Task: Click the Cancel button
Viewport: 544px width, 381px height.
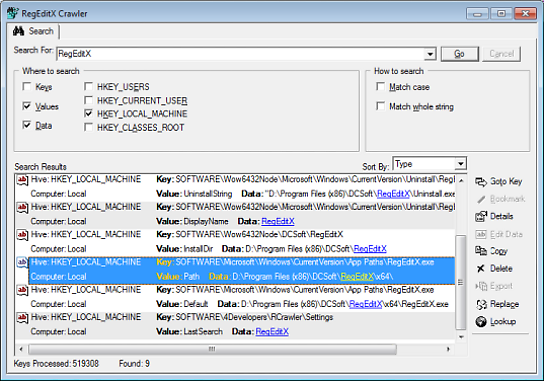Action: [501, 54]
